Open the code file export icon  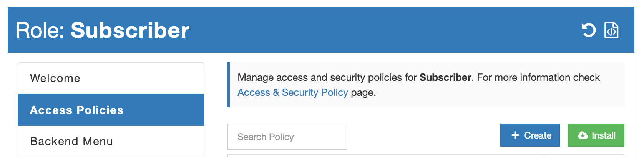pyautogui.click(x=611, y=30)
